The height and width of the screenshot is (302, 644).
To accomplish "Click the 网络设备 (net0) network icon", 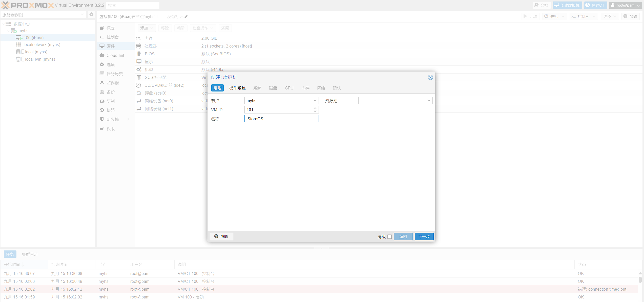I will pos(139,101).
